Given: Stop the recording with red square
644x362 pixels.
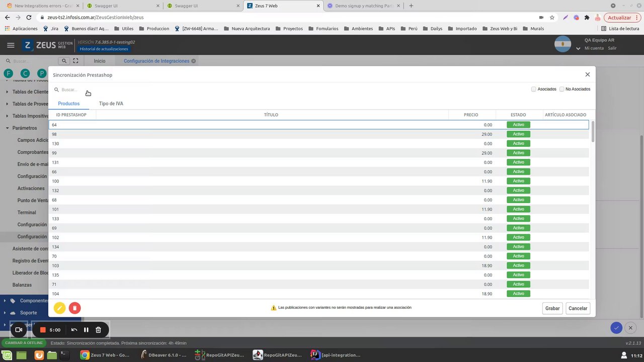Looking at the screenshot, I should coord(43,330).
